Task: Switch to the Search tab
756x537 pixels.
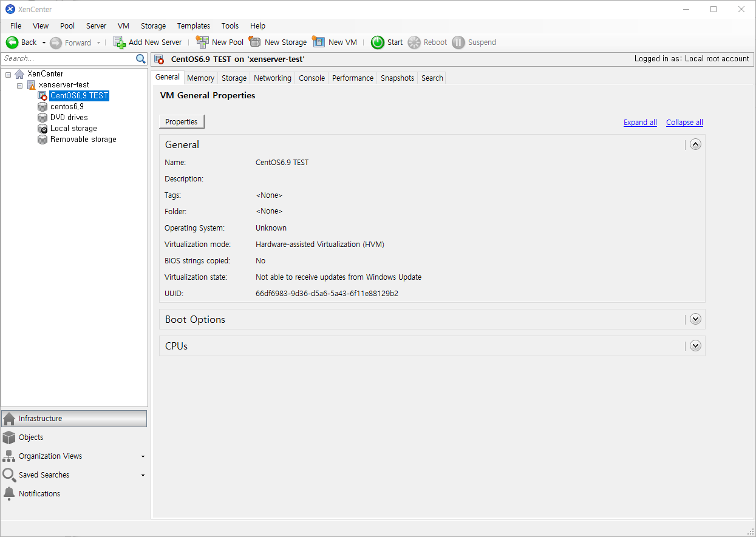Action: pos(432,78)
